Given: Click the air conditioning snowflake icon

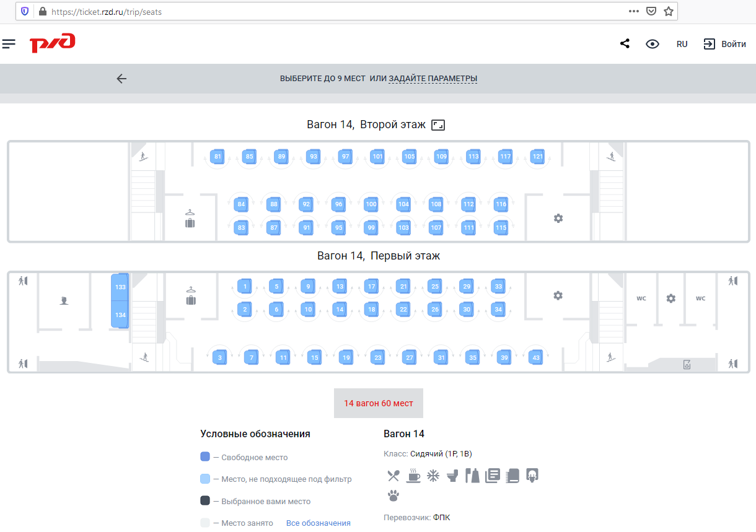Looking at the screenshot, I should 433,476.
